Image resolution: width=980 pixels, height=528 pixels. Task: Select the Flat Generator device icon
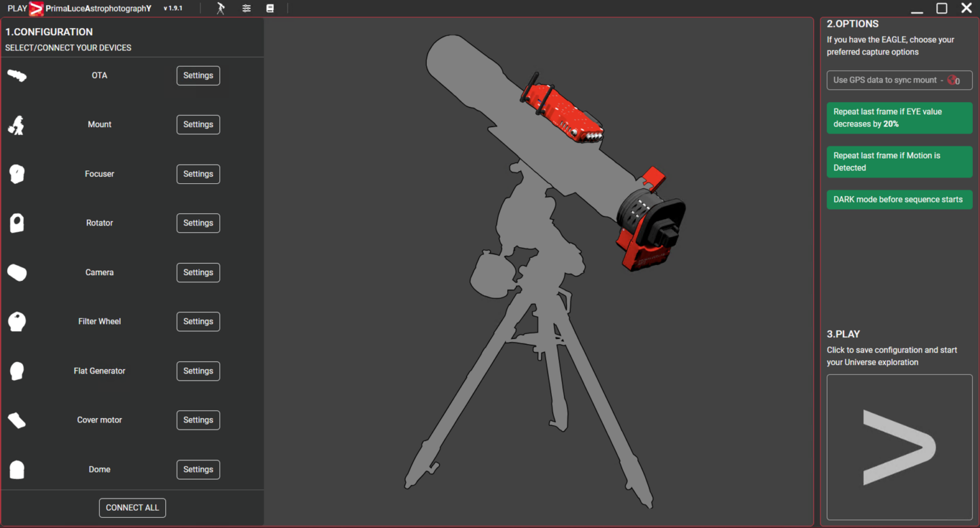(16, 370)
